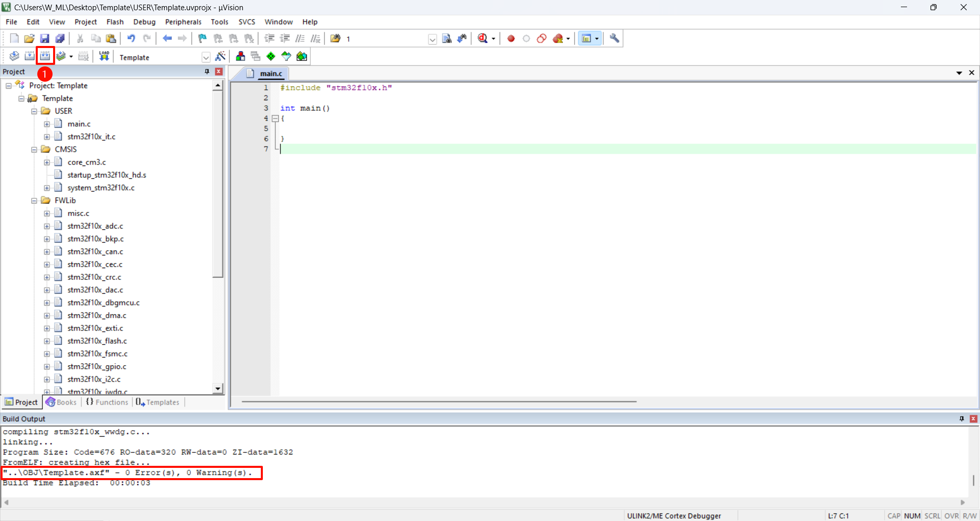This screenshot has height=521, width=980.
Task: Collapse the USER folder
Action: [34, 111]
